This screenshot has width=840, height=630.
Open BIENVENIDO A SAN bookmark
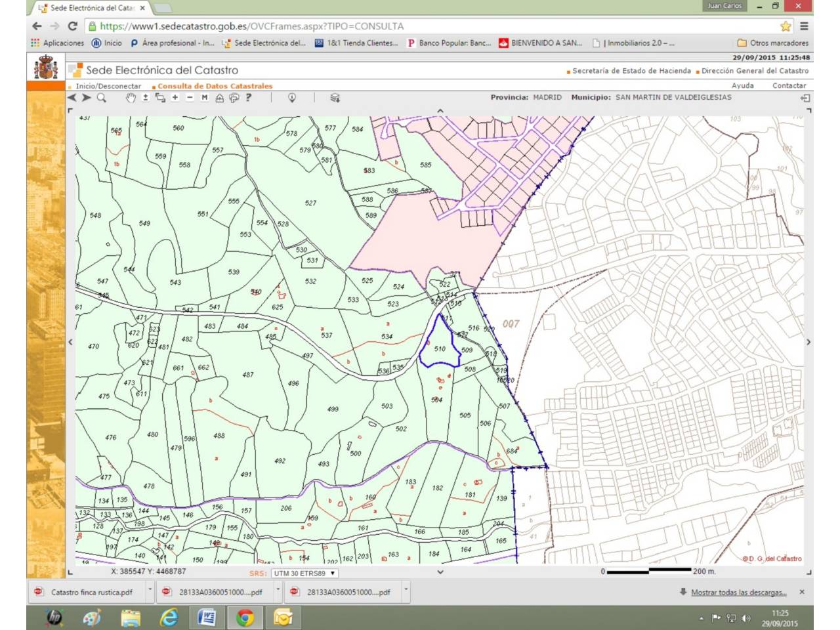tap(540, 43)
